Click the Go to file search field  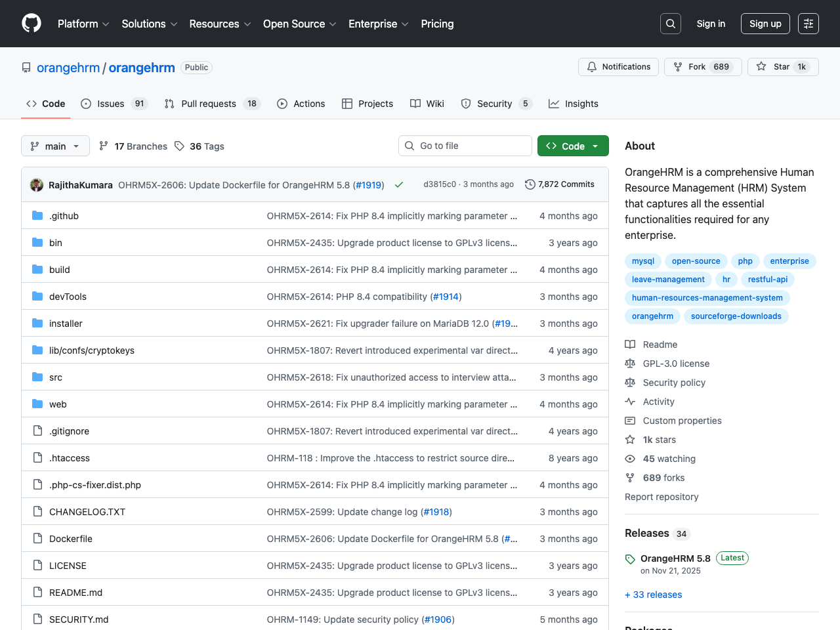[x=465, y=146]
